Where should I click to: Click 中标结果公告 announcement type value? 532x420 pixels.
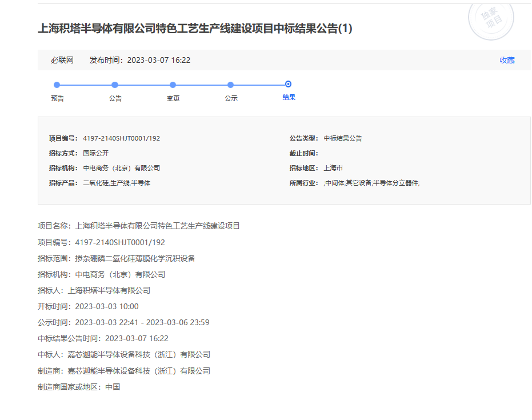click(343, 138)
